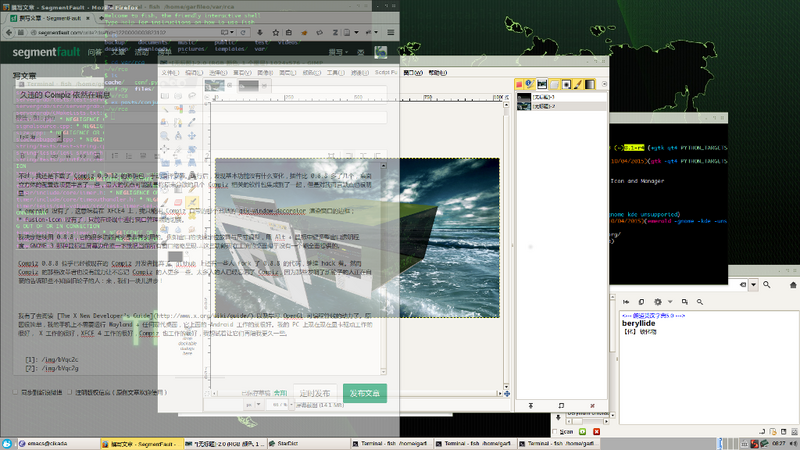Toggle the Scan checkbox in StarDict

tap(555, 432)
